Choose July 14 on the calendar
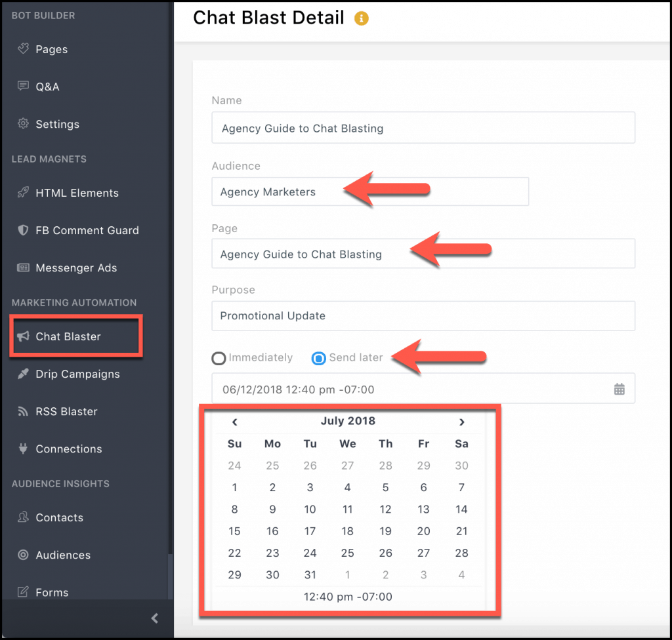The width and height of the screenshot is (672, 640). click(461, 509)
